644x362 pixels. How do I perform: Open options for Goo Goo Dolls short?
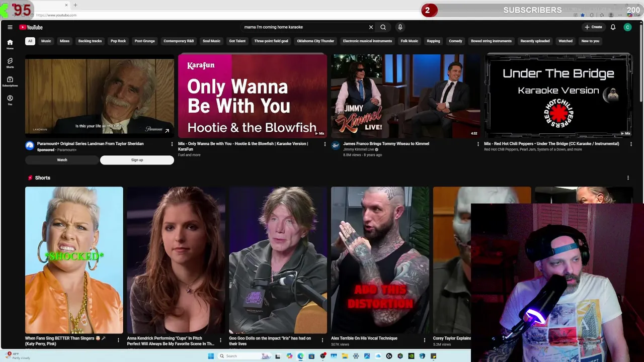click(x=323, y=340)
